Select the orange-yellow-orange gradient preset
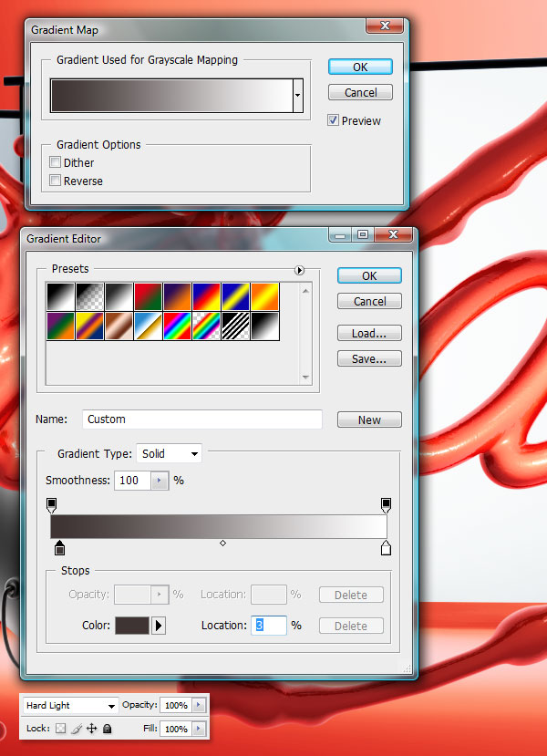 pos(265,296)
